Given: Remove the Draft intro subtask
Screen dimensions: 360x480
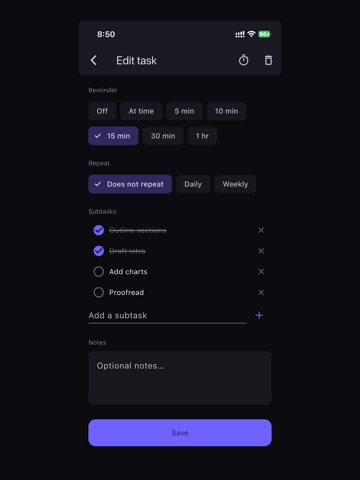Looking at the screenshot, I should (x=261, y=251).
